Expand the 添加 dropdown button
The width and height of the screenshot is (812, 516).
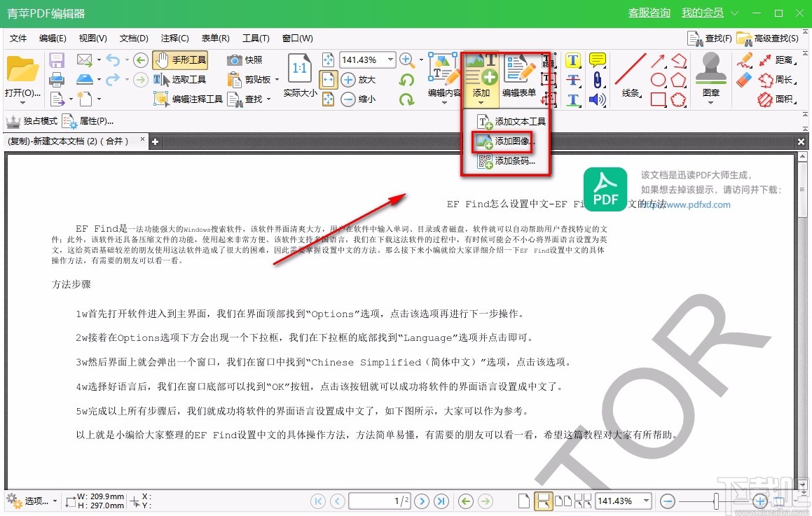pos(481,102)
